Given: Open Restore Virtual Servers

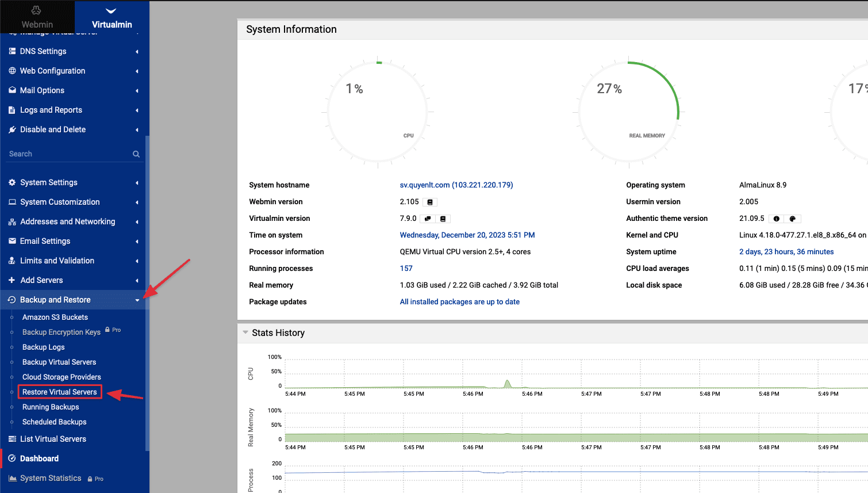Looking at the screenshot, I should pyautogui.click(x=60, y=392).
